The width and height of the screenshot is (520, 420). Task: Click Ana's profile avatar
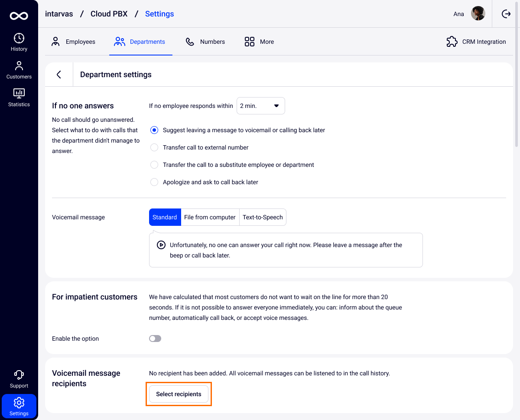coord(478,14)
